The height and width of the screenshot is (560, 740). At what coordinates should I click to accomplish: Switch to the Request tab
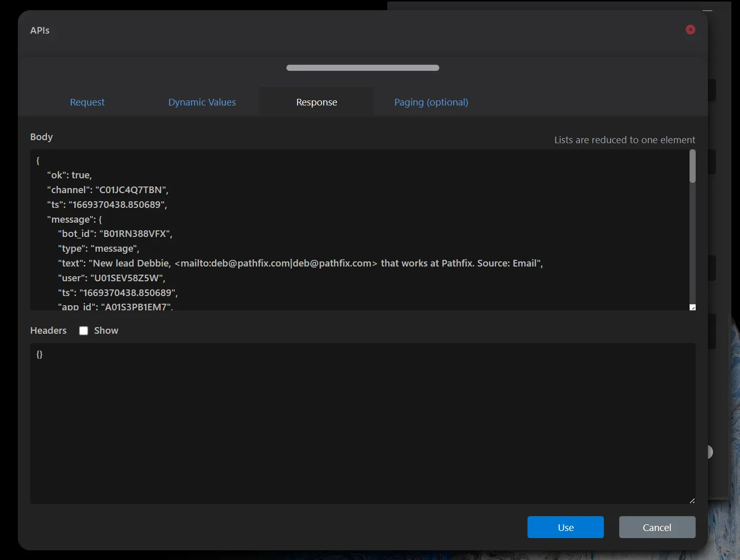coord(87,102)
